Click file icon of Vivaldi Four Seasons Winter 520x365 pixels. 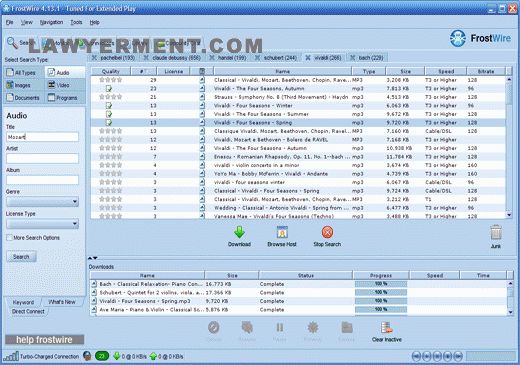[202, 105]
